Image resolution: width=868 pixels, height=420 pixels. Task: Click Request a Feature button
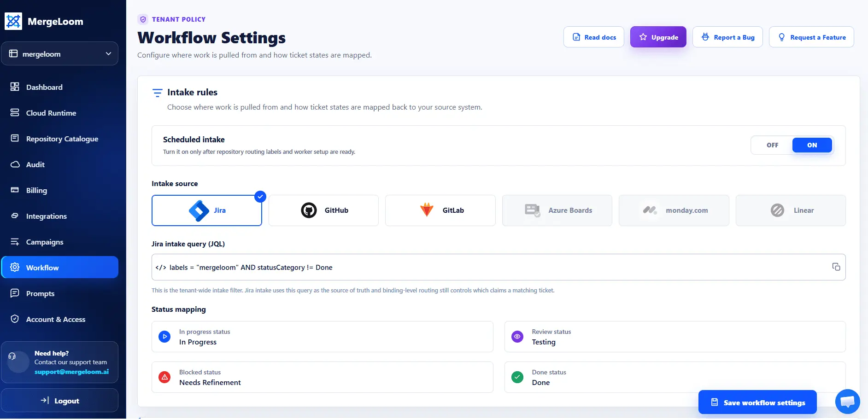[x=811, y=37]
